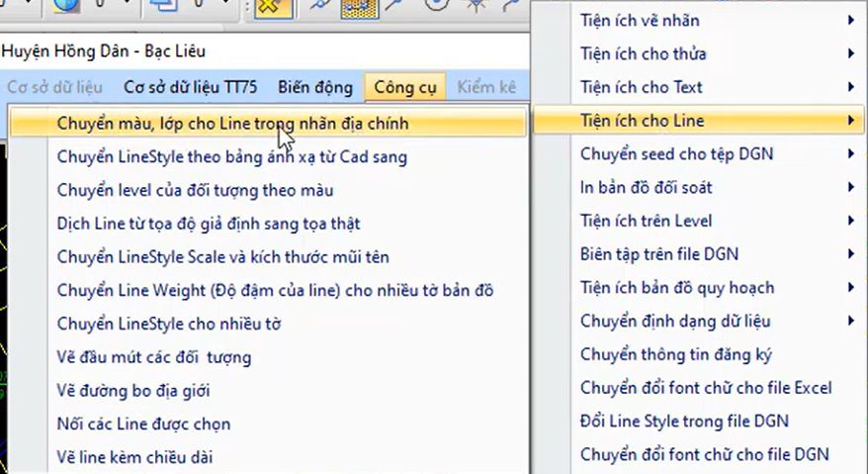Select Nối các Line được chọn
The image size is (868, 474).
pyautogui.click(x=268, y=424)
